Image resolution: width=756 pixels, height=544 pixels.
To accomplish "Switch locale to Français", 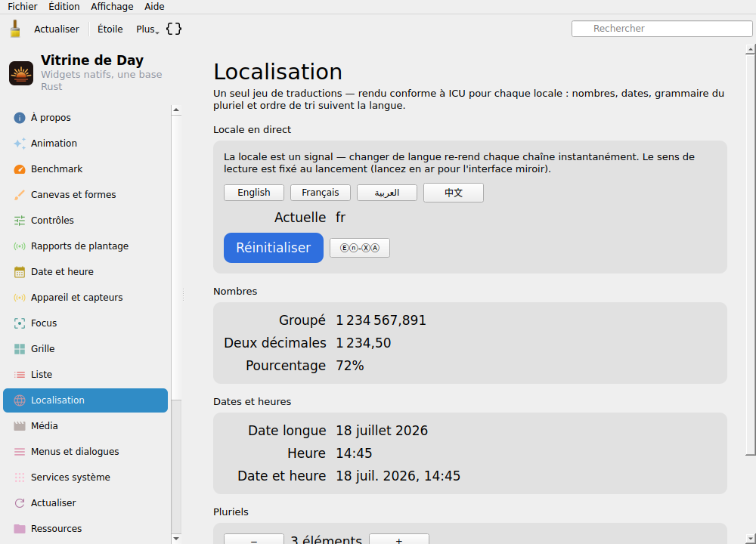I will [320, 193].
